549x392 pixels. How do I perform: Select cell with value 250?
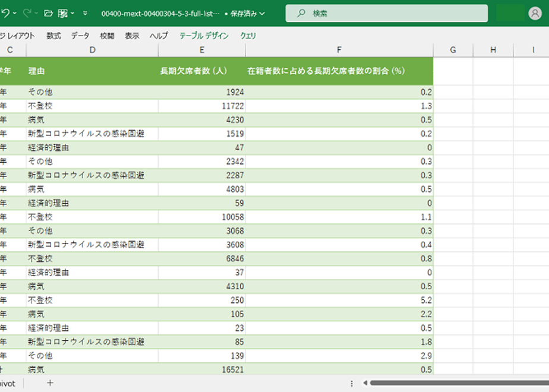click(x=201, y=301)
